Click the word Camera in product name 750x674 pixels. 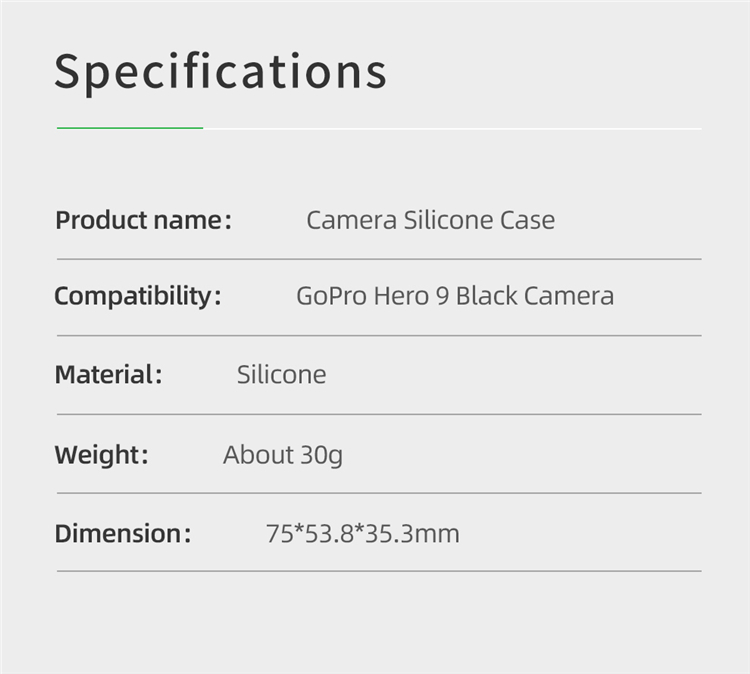[x=352, y=220]
